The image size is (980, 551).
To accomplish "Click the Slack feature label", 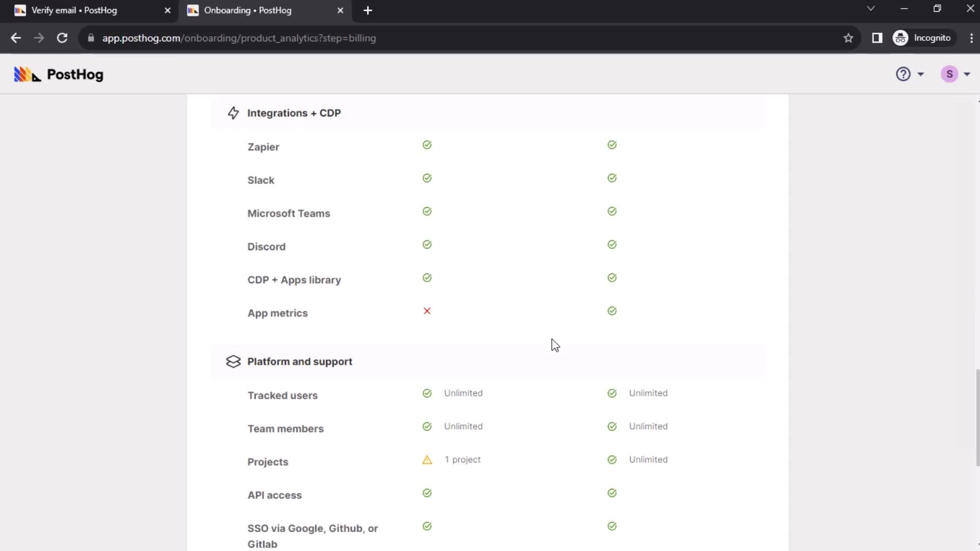I will 261,180.
